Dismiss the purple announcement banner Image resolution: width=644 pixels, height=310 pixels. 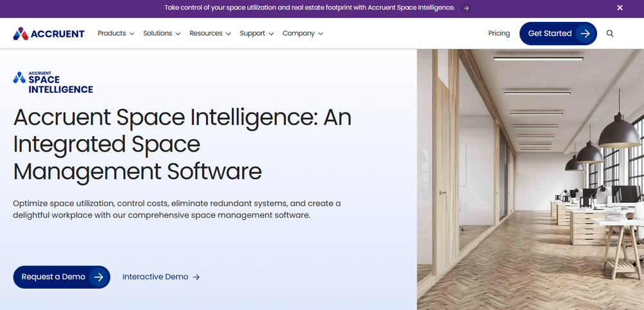(x=620, y=7)
